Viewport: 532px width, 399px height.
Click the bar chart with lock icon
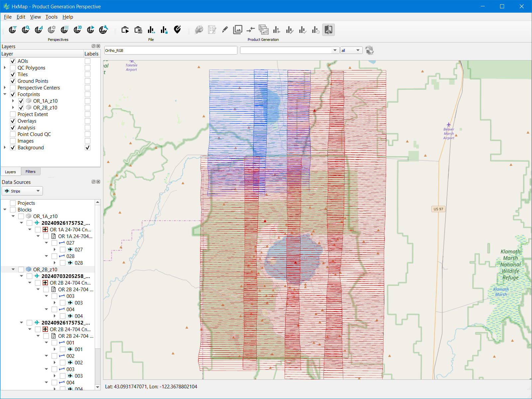tap(164, 30)
